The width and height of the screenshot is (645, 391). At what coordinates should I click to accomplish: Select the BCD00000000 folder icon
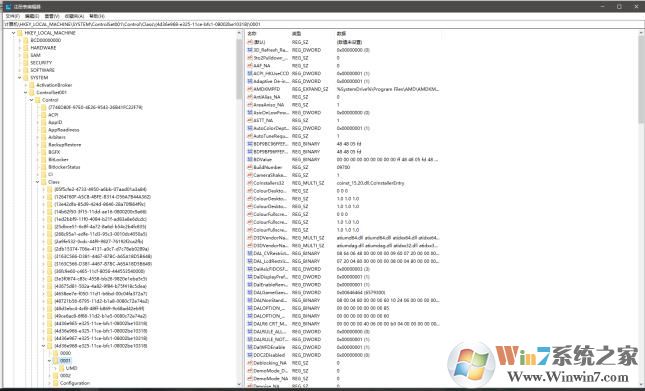[26, 40]
